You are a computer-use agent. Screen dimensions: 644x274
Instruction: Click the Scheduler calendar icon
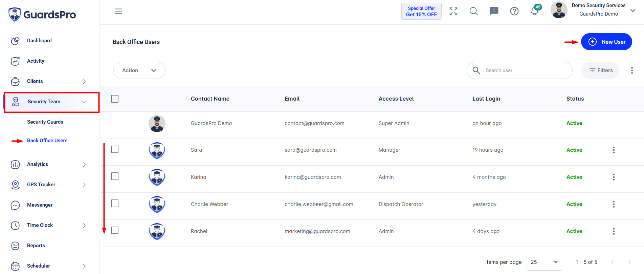[x=15, y=266]
